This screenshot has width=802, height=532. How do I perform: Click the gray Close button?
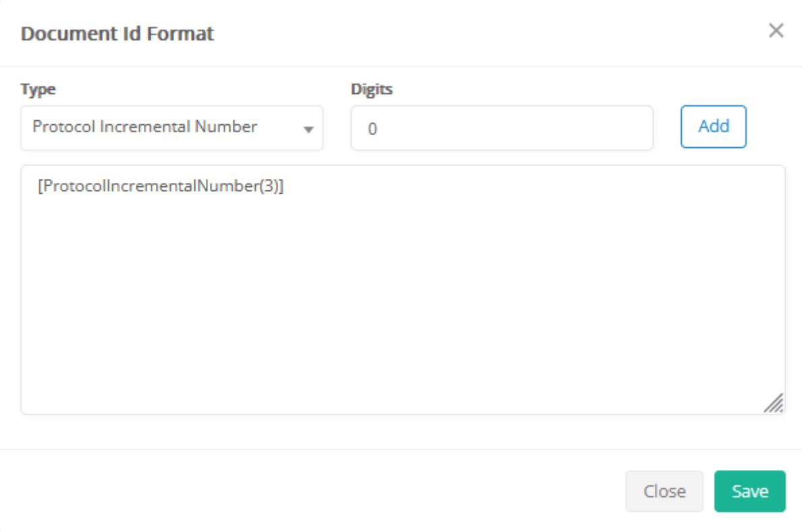coord(664,491)
